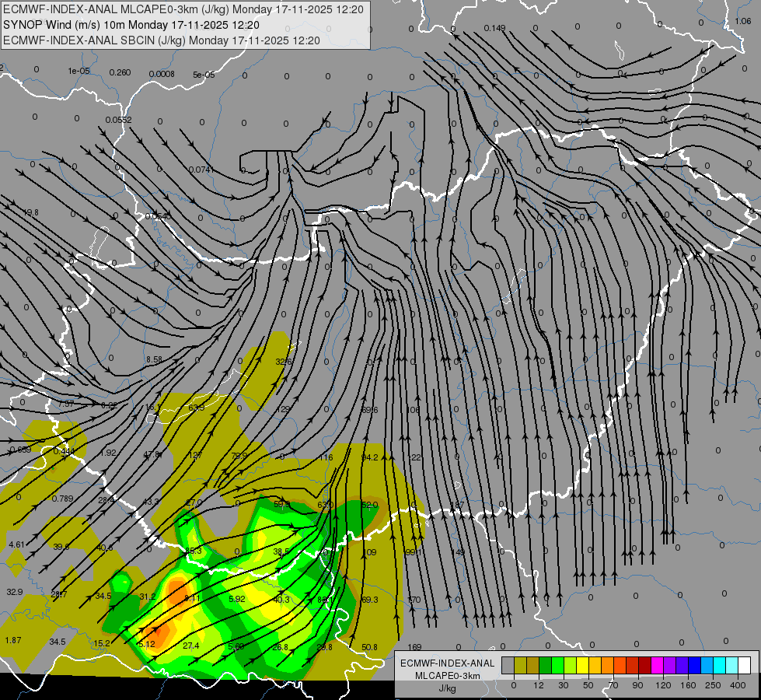761x700 pixels.
Task: Click the legend tick label 400
Action: 738,685
